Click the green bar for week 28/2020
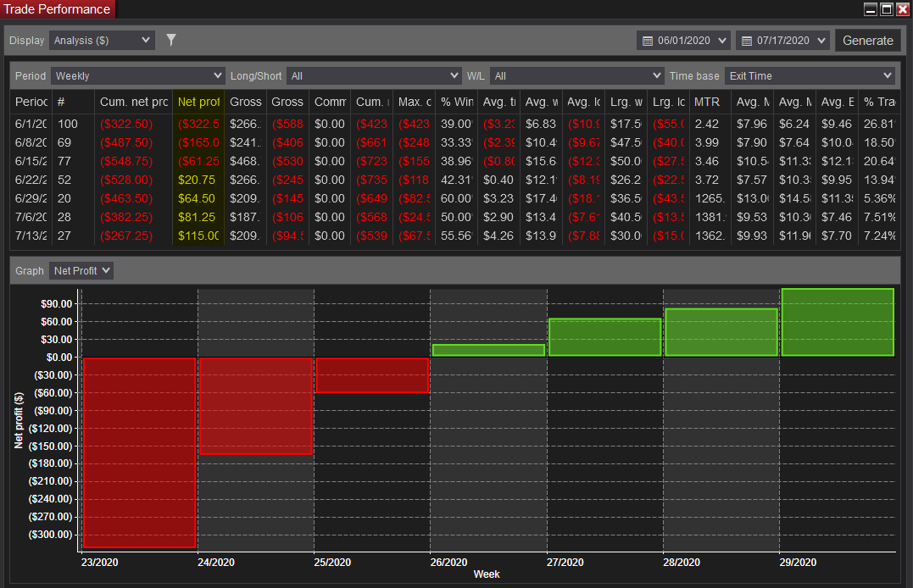Viewport: 913px width, 588px height. (721, 332)
